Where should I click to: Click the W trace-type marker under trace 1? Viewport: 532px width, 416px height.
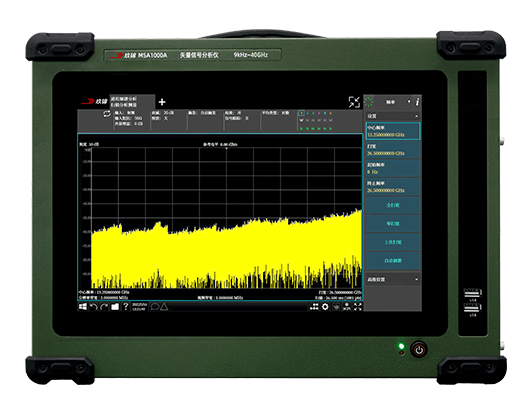coord(301,120)
